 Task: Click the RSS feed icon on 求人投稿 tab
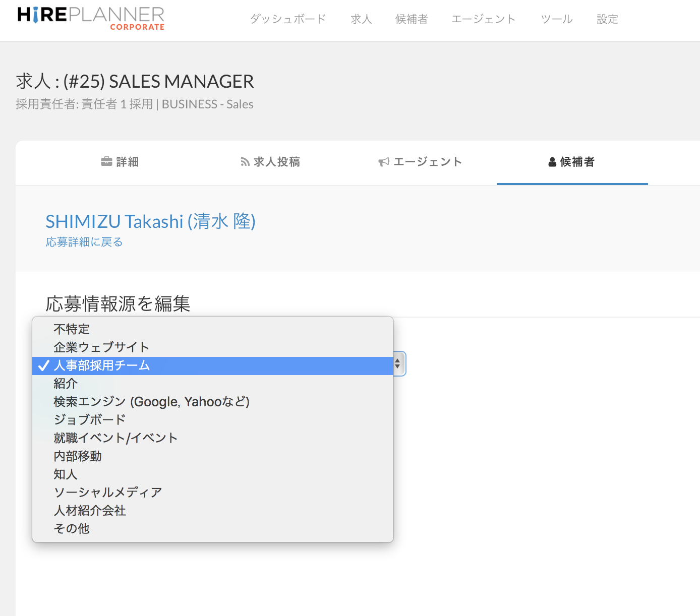(x=245, y=162)
